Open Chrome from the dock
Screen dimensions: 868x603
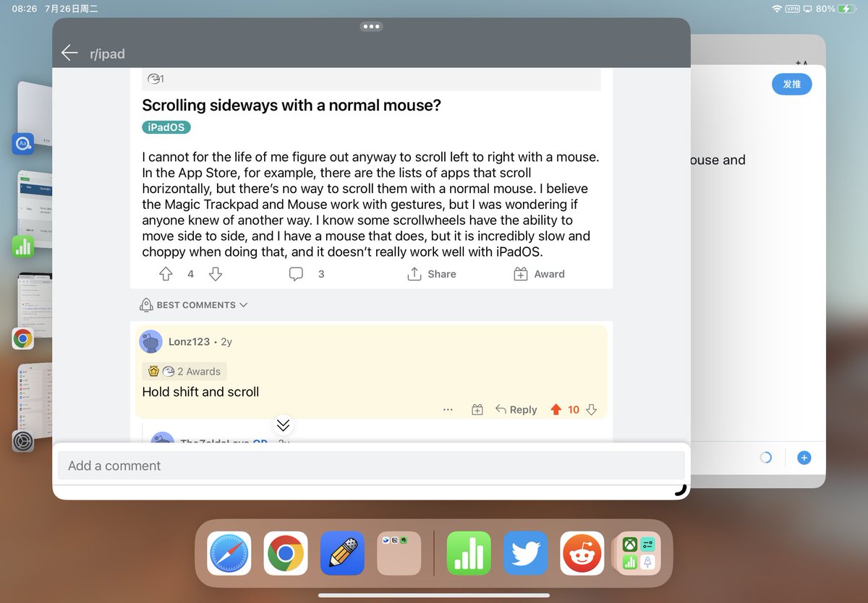[286, 553]
